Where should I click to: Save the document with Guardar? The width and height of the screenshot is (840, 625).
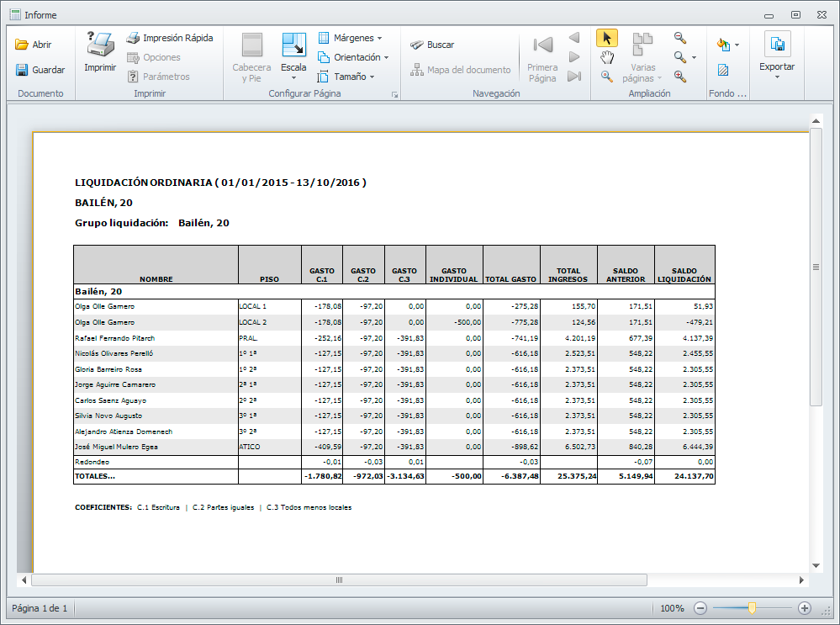tap(23, 71)
